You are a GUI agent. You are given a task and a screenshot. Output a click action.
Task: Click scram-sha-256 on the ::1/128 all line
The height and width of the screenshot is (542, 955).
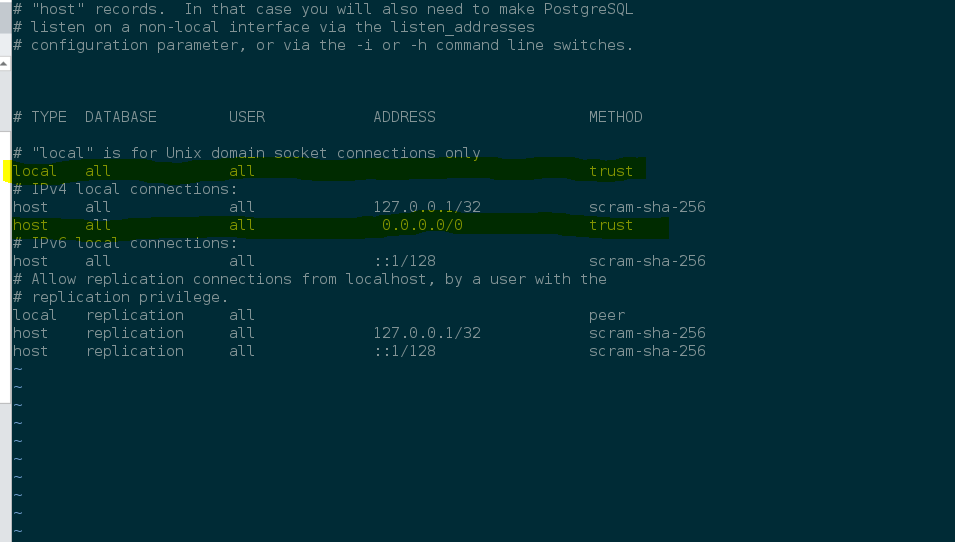pyautogui.click(x=647, y=261)
